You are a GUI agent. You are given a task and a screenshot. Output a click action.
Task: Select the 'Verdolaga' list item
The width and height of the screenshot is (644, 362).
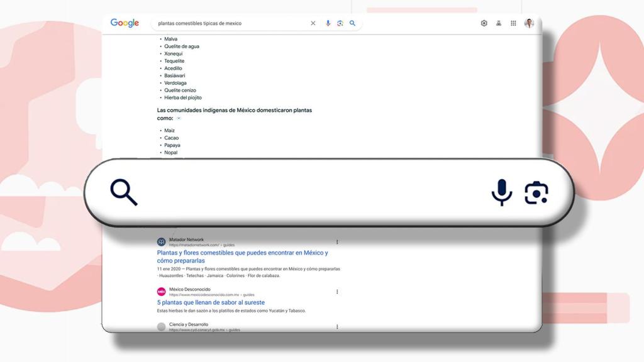[x=175, y=84]
